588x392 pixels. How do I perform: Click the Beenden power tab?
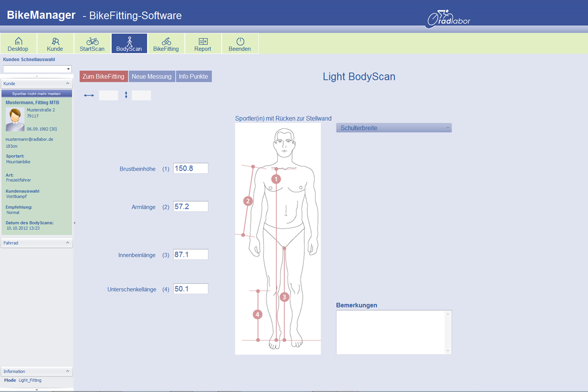pos(240,44)
